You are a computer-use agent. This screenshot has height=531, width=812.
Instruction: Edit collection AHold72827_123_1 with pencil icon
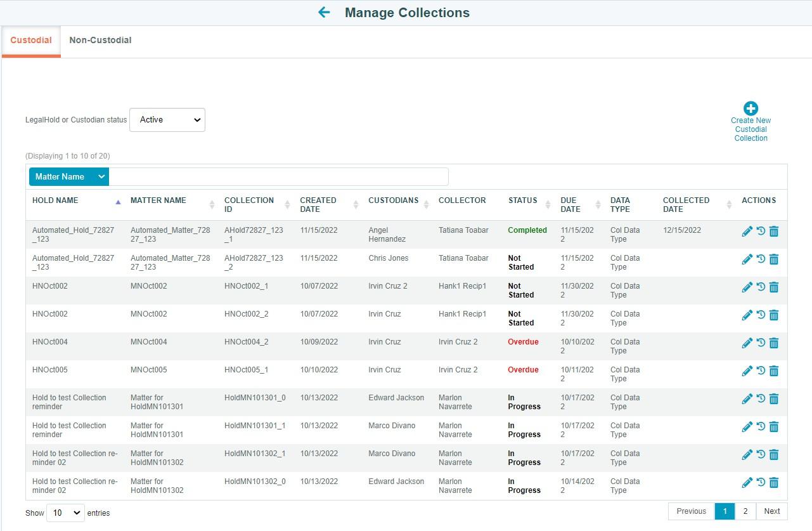[x=747, y=232]
